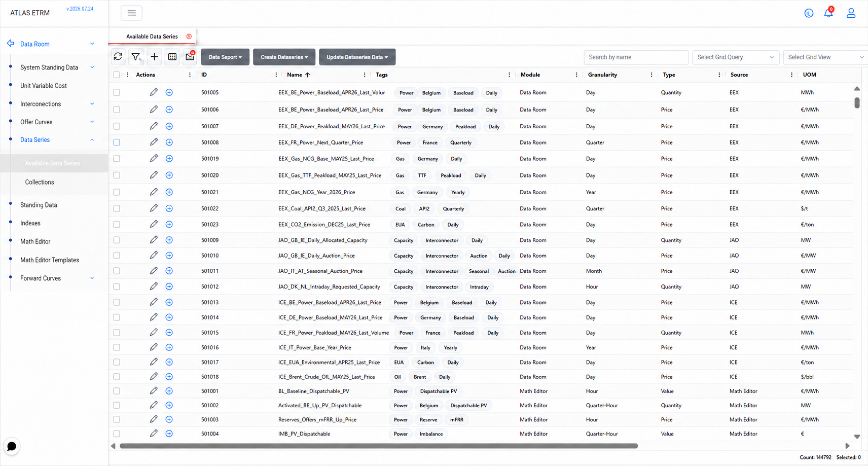868x466 pixels.
Task: Open the info icon in header
Action: pyautogui.click(x=809, y=13)
